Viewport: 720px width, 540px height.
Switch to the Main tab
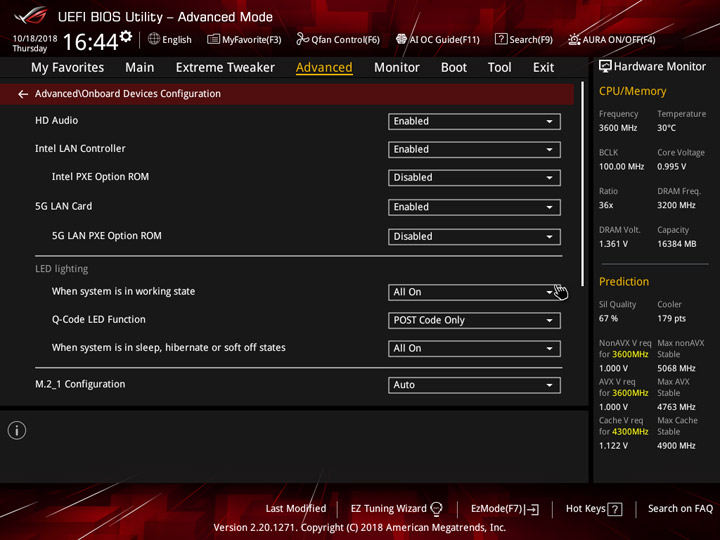(x=140, y=68)
